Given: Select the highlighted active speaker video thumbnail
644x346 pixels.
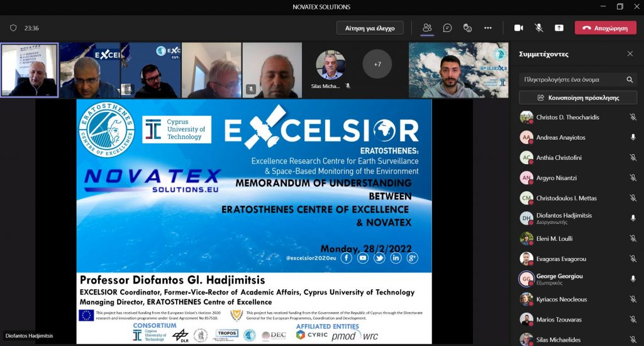Looking at the screenshot, I should [x=29, y=70].
